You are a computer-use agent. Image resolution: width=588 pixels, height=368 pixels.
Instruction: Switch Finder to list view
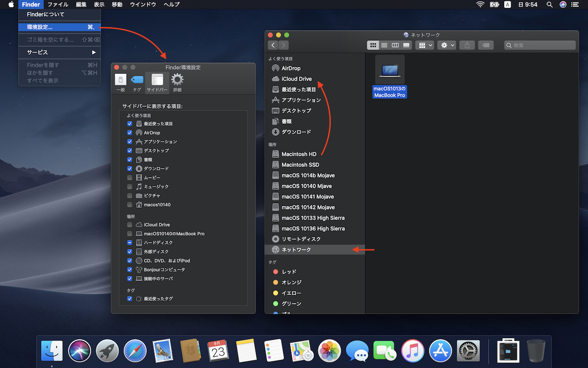[384, 45]
